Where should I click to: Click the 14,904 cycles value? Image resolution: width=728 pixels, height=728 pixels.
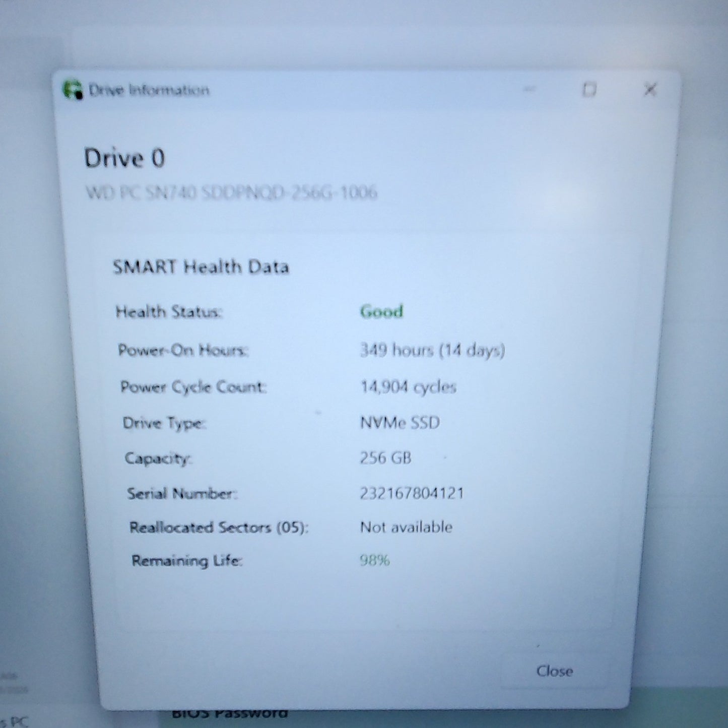408,387
